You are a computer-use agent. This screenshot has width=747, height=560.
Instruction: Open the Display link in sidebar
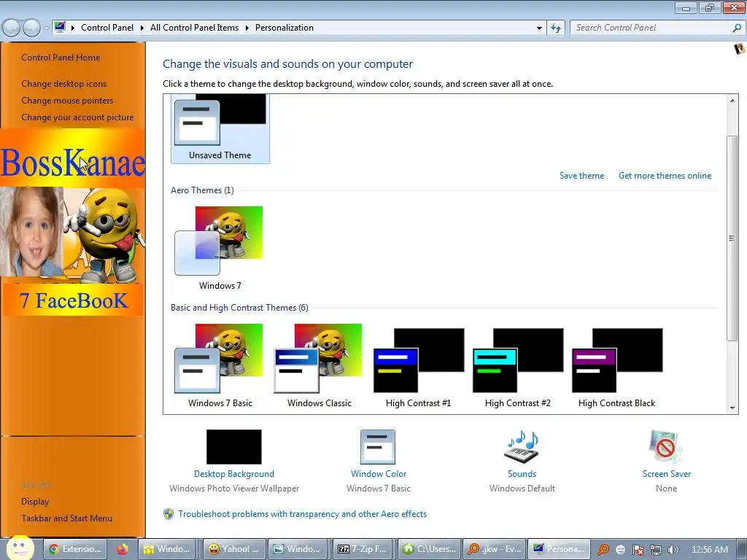35,502
